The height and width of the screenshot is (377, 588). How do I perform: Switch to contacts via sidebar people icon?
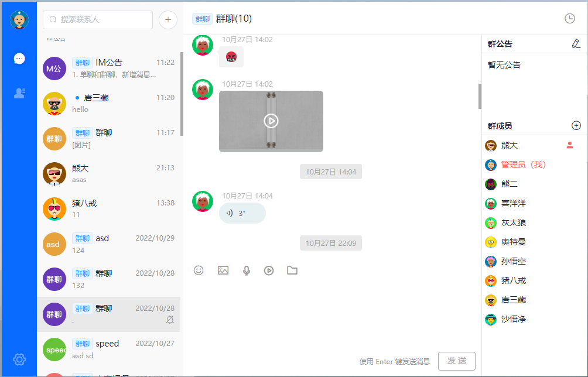tap(19, 92)
